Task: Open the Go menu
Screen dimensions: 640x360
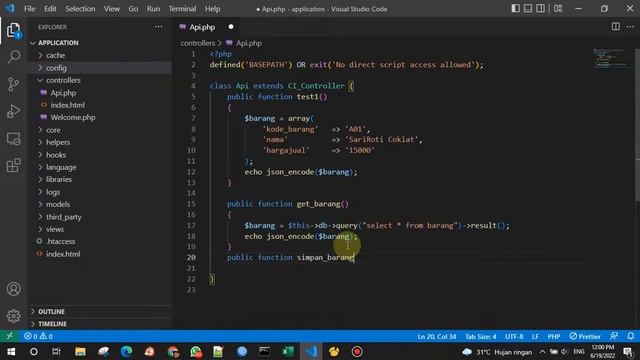Action: [133, 9]
